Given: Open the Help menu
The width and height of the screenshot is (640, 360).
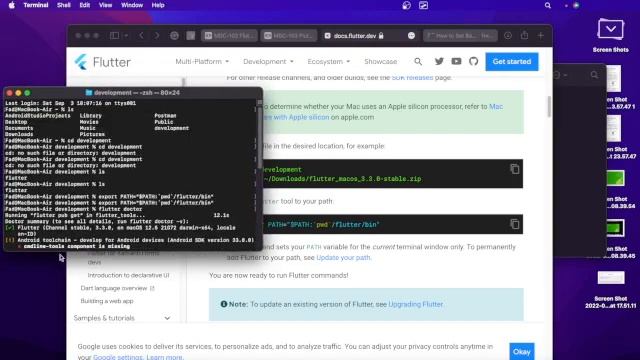Looking at the screenshot, I should [158, 5].
